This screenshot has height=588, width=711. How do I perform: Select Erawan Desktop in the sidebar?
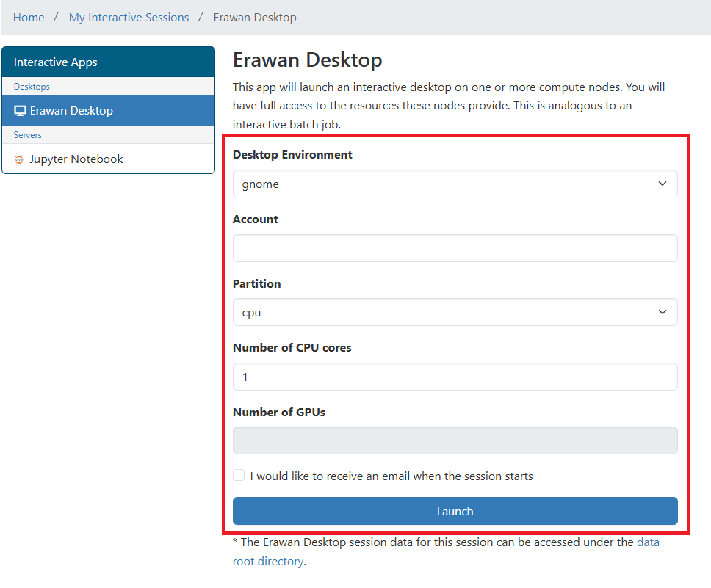point(71,111)
